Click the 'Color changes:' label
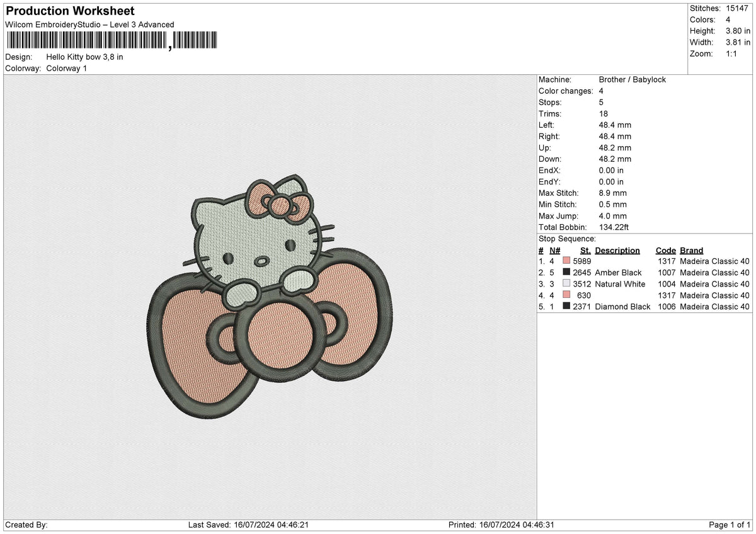Image resolution: width=756 pixels, height=534 pixels. tap(564, 91)
